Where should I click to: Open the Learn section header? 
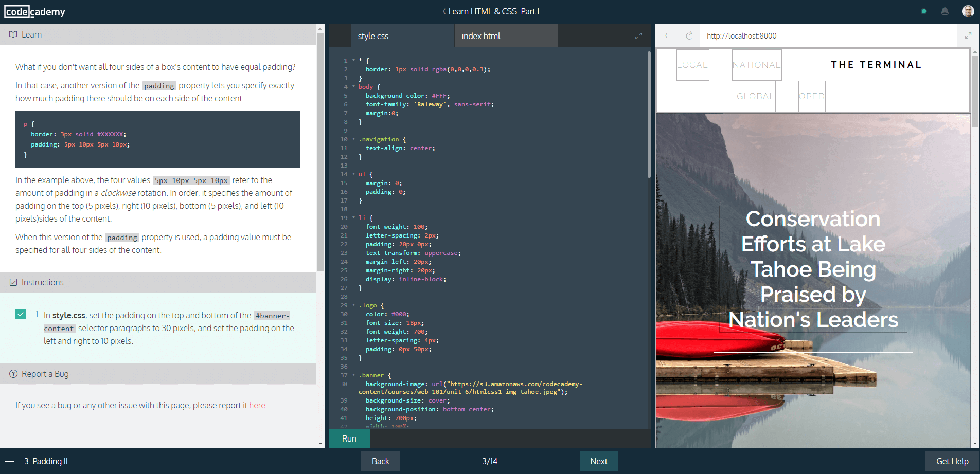[158, 34]
